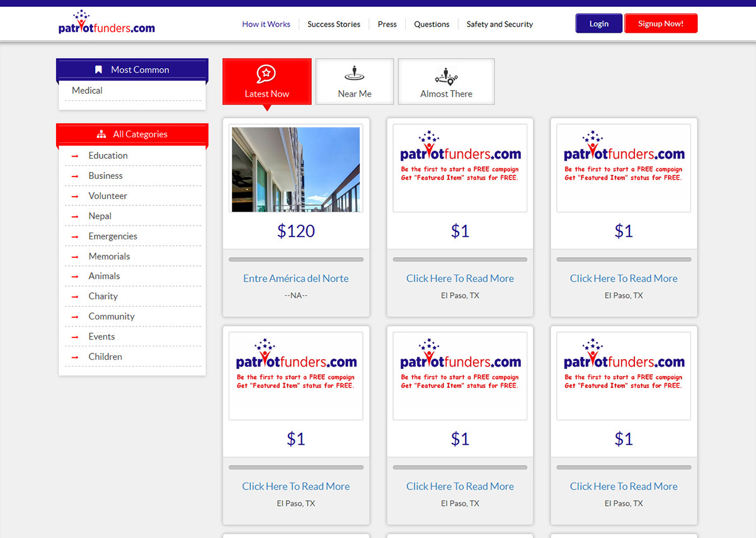This screenshot has height=538, width=756.
Task: Click the patriotfunders.com logo in header
Action: [106, 22]
